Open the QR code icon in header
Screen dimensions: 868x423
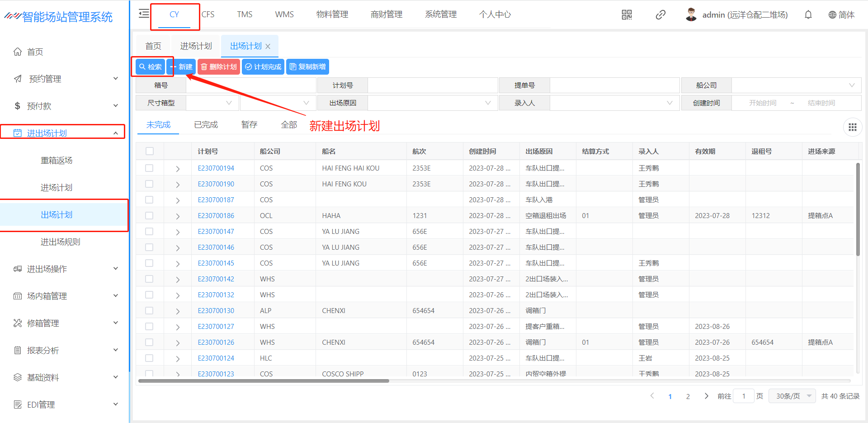[x=627, y=15]
